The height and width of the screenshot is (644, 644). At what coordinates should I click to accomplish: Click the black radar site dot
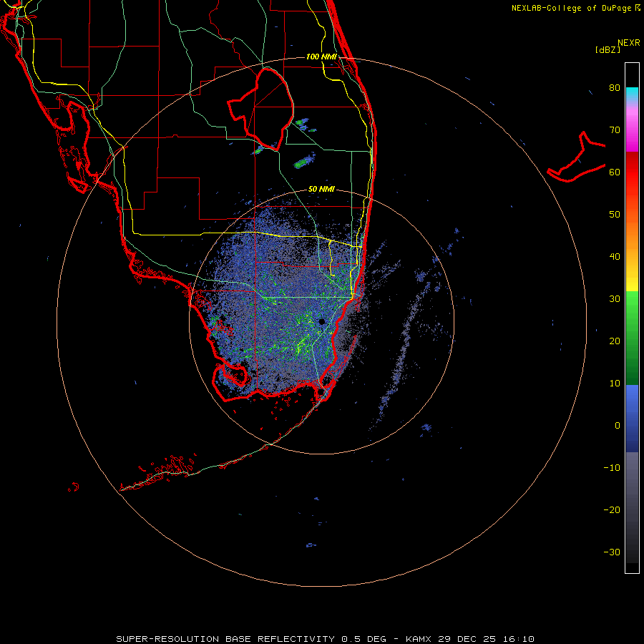click(x=321, y=321)
